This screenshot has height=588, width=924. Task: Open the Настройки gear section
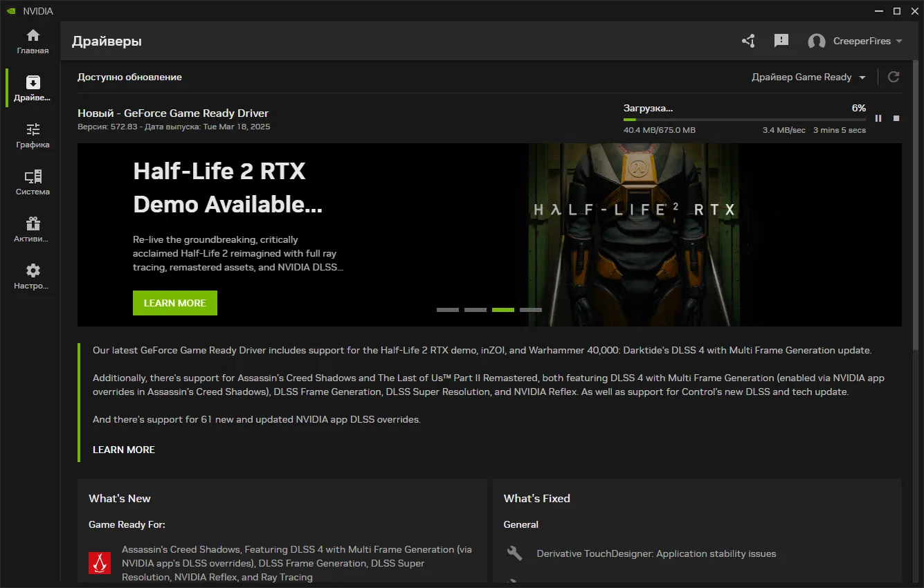coord(33,277)
